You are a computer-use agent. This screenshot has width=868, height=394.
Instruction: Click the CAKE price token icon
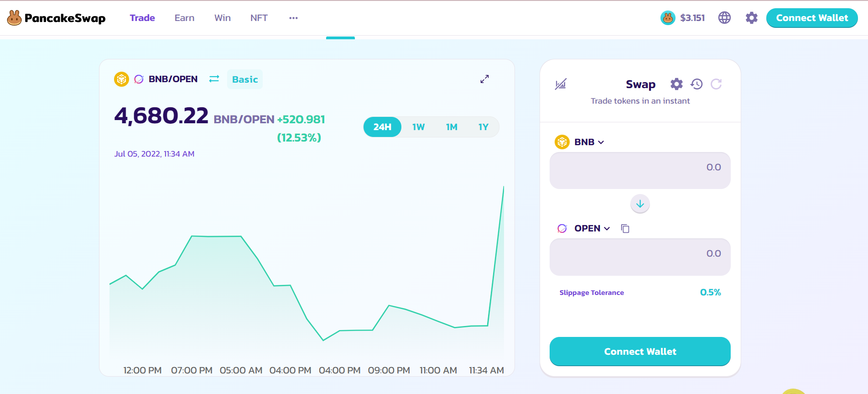pos(668,18)
